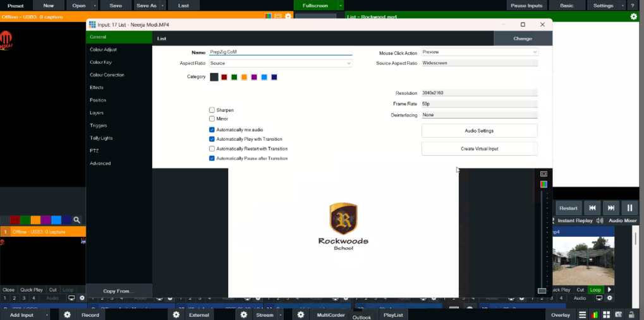Image resolution: width=644 pixels, height=320 pixels.
Task: Expand the Stream dropdown arrow
Action: click(281, 315)
